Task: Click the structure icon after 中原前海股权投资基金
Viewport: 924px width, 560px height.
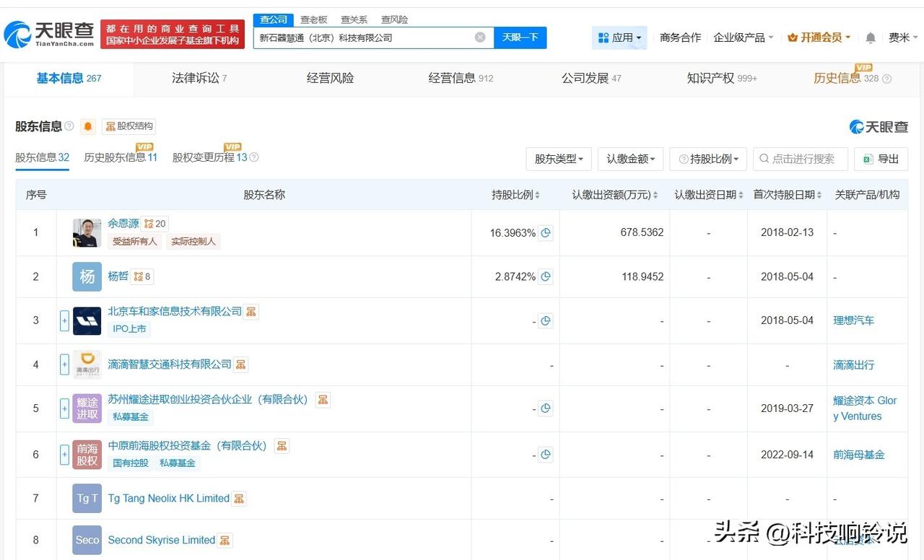Action: (x=282, y=446)
